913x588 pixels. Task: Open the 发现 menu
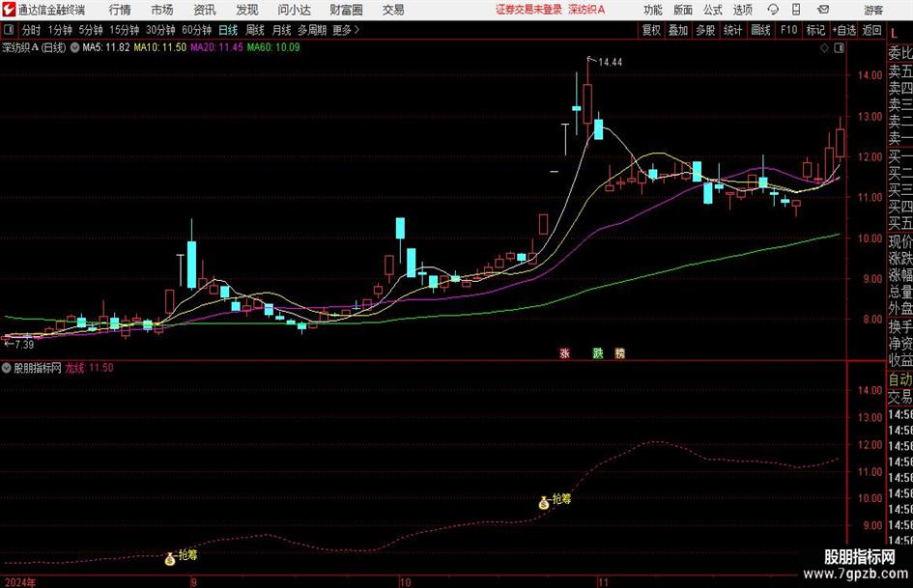pos(247,10)
